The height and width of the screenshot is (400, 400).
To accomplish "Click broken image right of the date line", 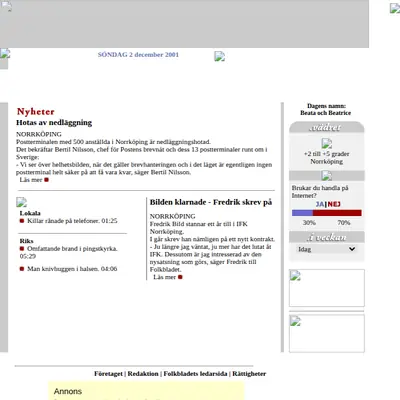I will 219,56.
